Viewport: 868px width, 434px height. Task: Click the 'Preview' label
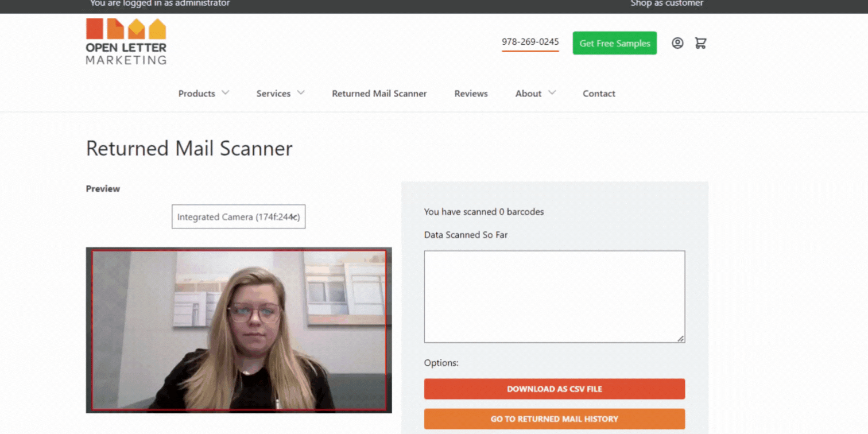[x=103, y=188]
